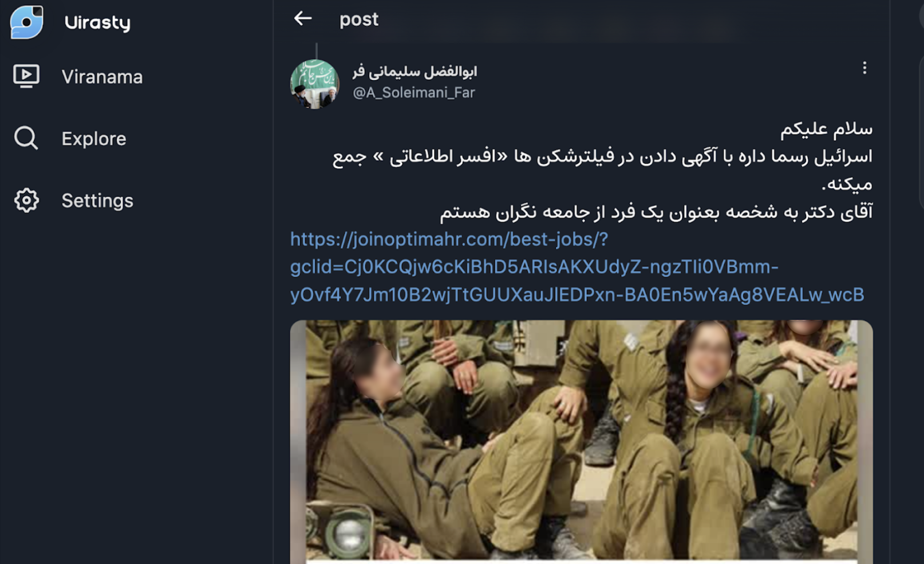Go to the Explore menu item
This screenshot has height=564, width=924.
pos(94,139)
